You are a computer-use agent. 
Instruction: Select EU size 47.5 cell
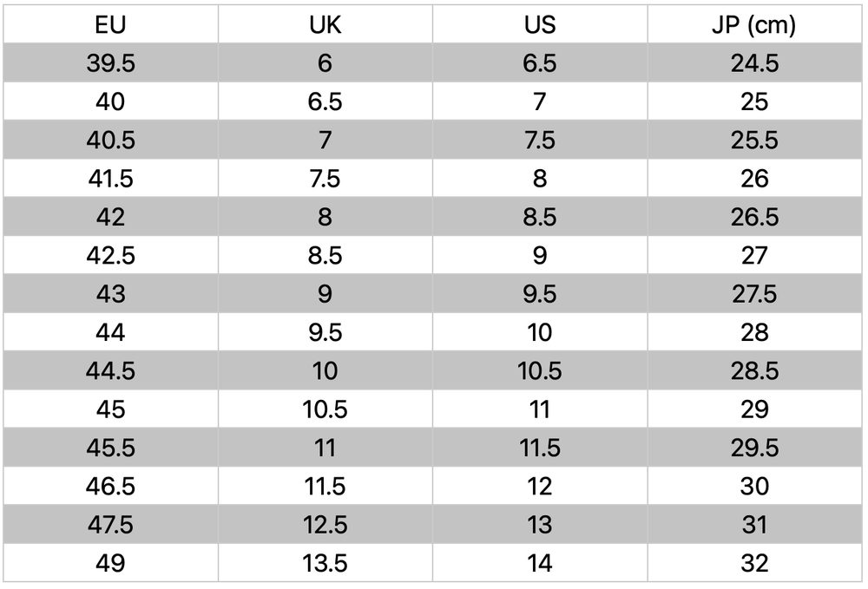tap(110, 525)
